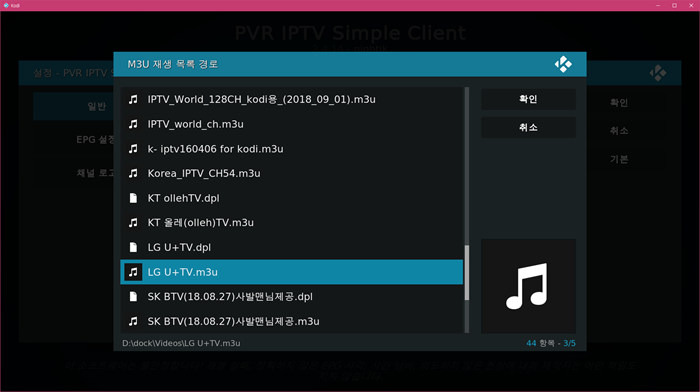Select file k- iptv160406 for kodi.m3u
The height and width of the screenshot is (392, 700).
[292, 149]
